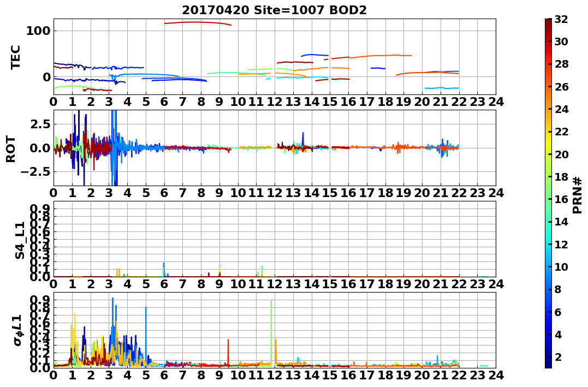This screenshot has width=588, height=387.
Task: Select the 'ROT' y-axis label
Action: pyautogui.click(x=11, y=149)
